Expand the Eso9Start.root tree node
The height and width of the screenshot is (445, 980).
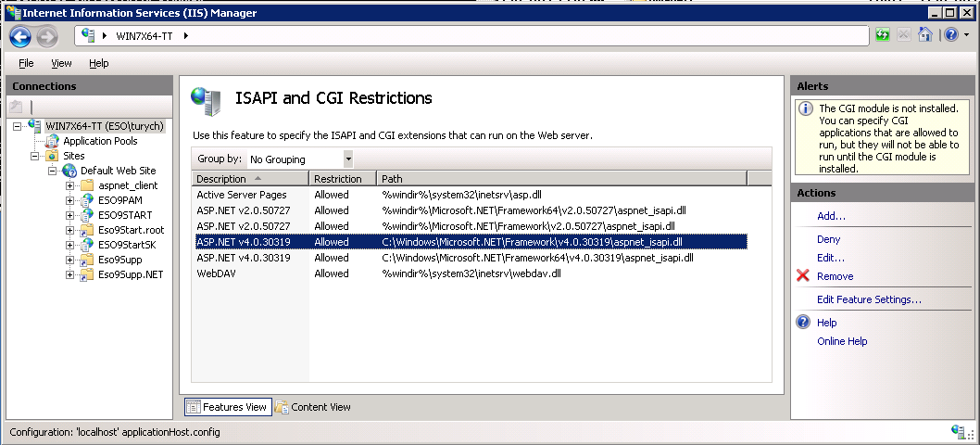(x=70, y=230)
